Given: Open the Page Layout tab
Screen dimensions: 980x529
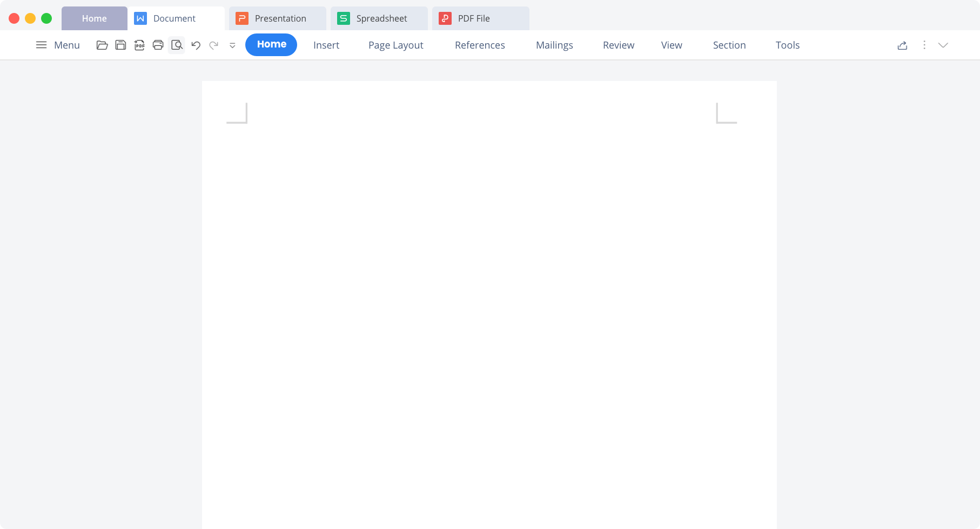Looking at the screenshot, I should coord(395,45).
